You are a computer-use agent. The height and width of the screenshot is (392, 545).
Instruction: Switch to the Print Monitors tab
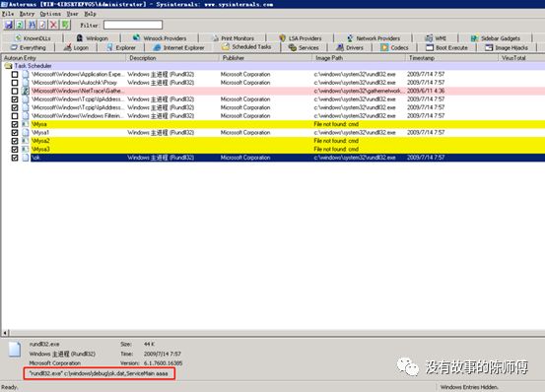[233, 38]
